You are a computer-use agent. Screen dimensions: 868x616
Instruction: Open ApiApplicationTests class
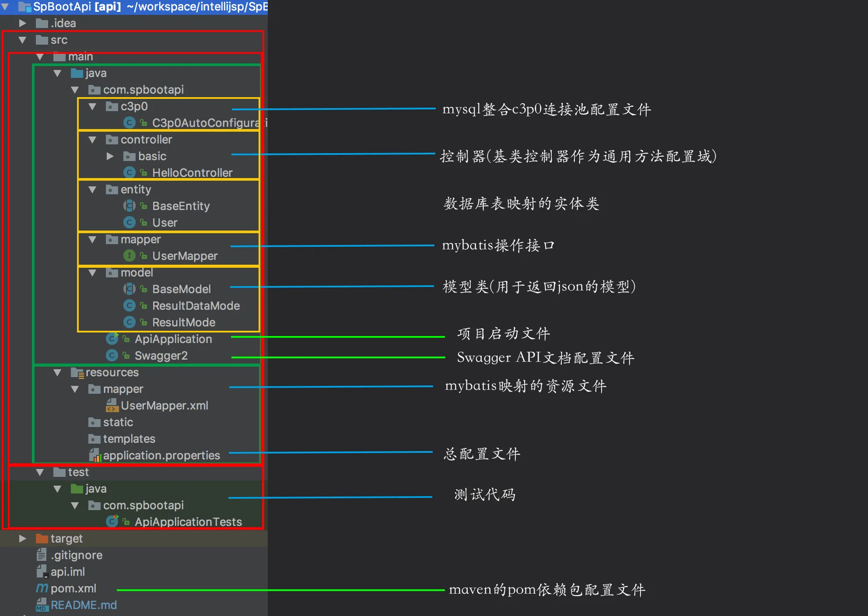coord(188,522)
